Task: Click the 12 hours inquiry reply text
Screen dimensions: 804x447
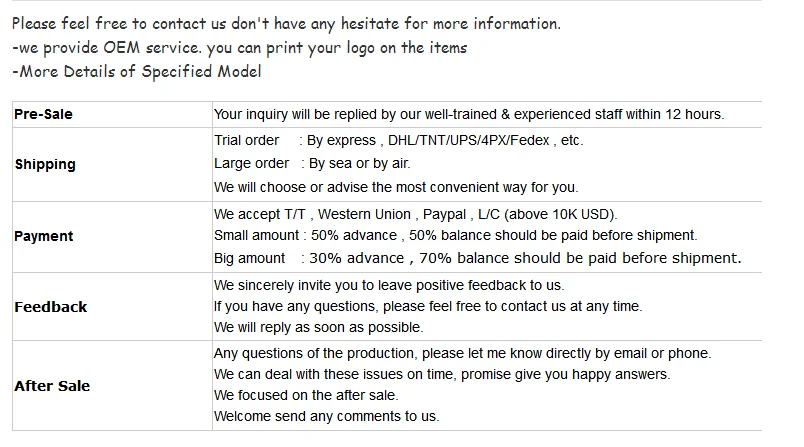Action: (468, 115)
